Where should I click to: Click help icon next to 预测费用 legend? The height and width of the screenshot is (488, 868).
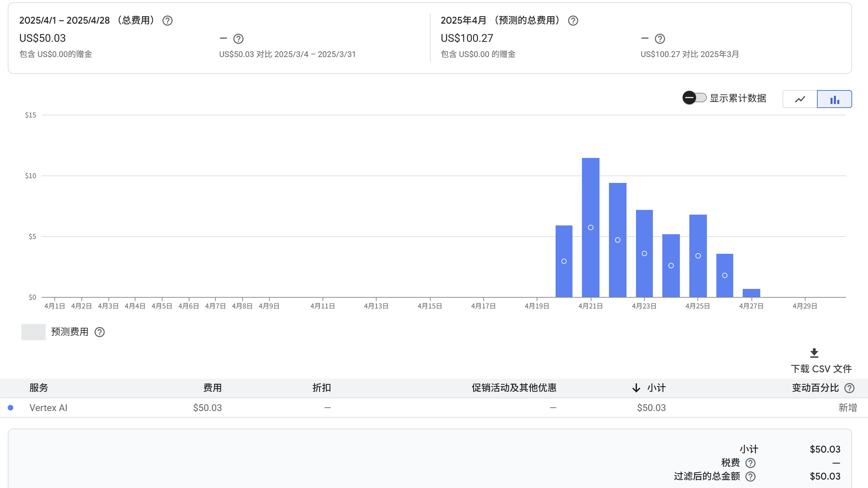(100, 332)
